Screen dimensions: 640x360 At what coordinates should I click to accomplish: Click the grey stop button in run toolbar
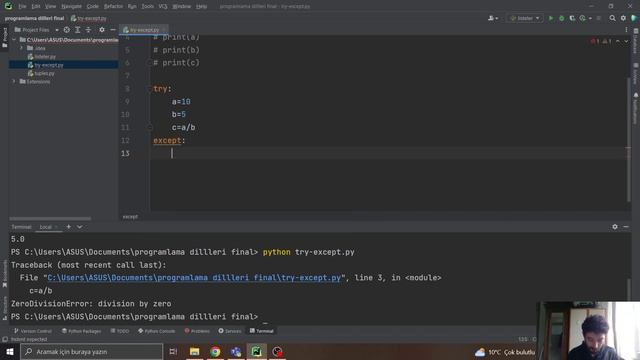point(599,18)
